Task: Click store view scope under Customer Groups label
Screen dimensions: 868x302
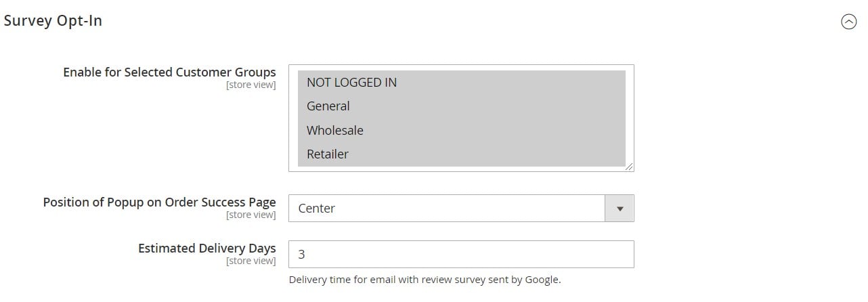Action: pos(251,85)
